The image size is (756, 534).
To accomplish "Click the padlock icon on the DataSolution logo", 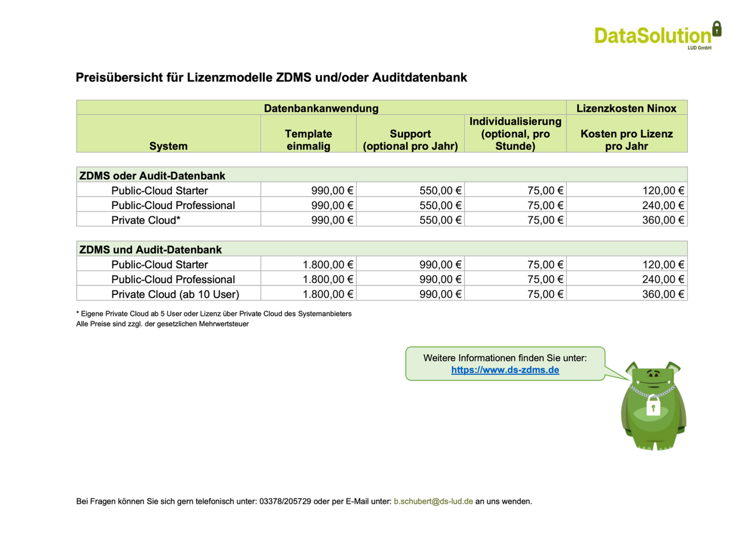I will click(717, 29).
